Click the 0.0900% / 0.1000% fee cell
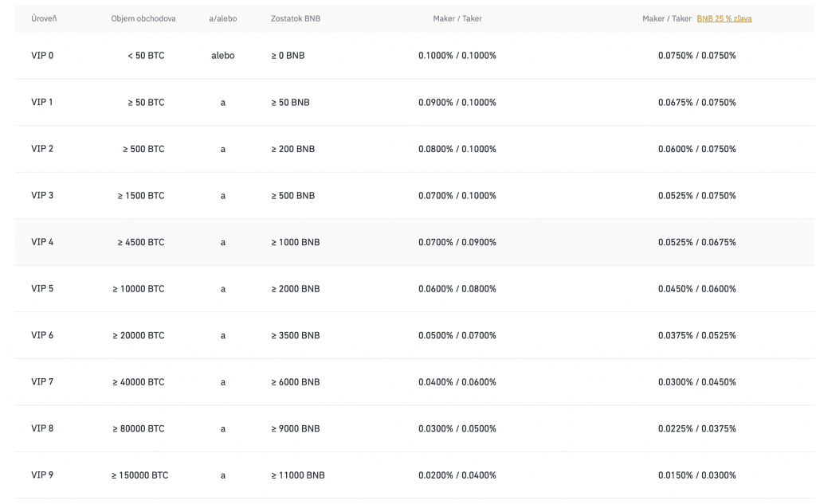Viewport: 816px width, 504px height. coord(457,103)
